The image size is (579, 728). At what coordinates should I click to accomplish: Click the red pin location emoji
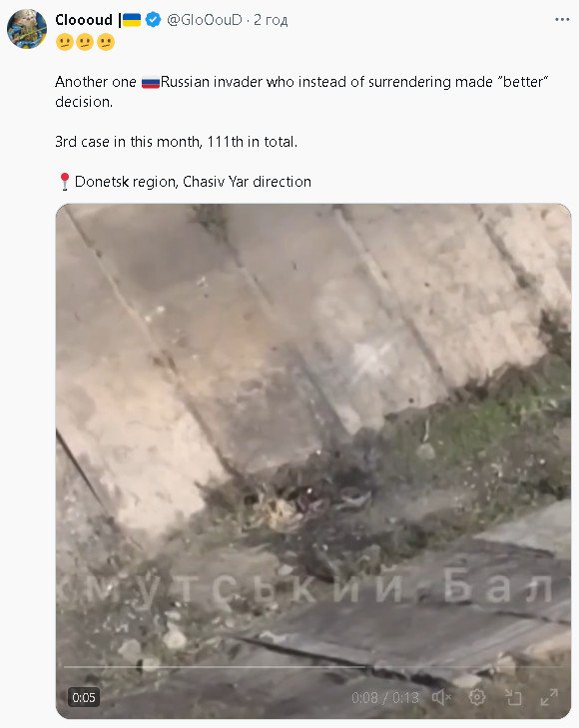coord(65,182)
